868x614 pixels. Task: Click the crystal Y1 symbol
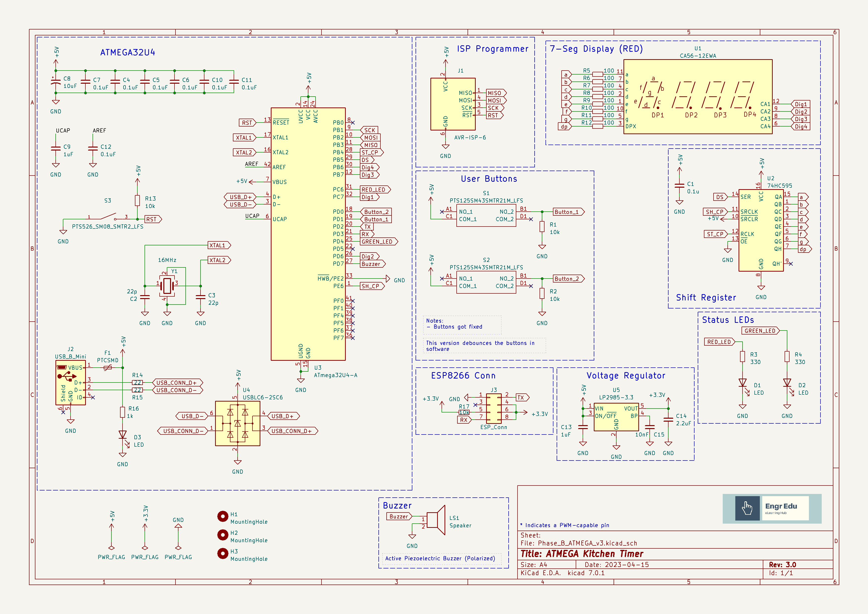[167, 286]
